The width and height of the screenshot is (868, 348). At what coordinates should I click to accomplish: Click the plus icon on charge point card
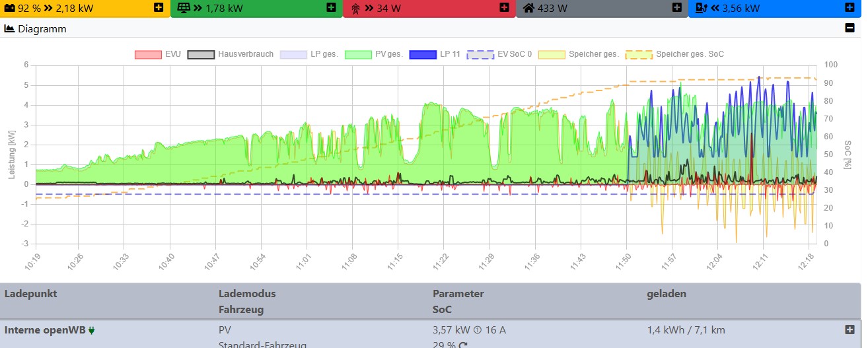point(849,8)
